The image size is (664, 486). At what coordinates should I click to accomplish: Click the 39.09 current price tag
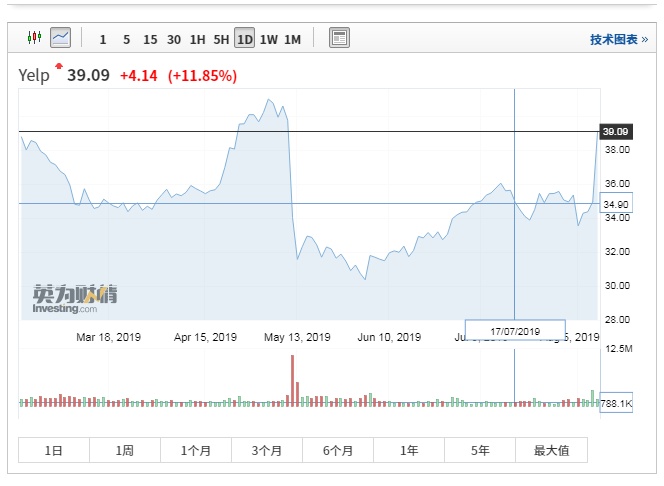tap(615, 131)
